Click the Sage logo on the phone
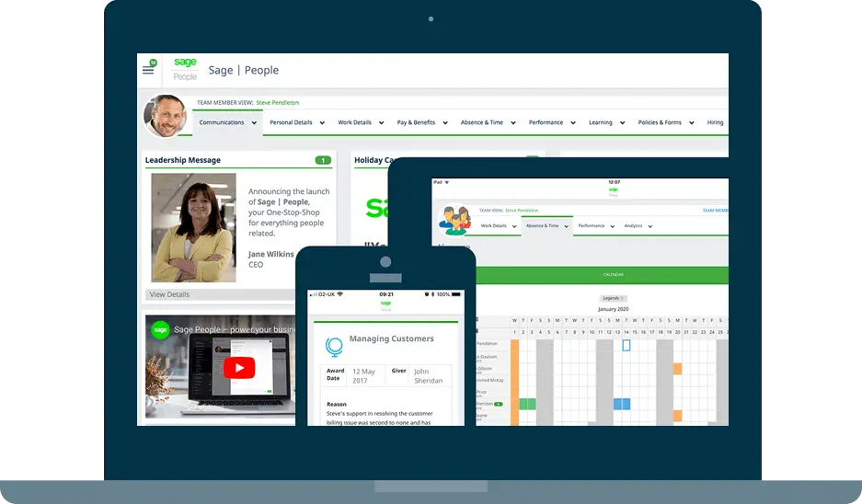The width and height of the screenshot is (862, 504). 385,304
